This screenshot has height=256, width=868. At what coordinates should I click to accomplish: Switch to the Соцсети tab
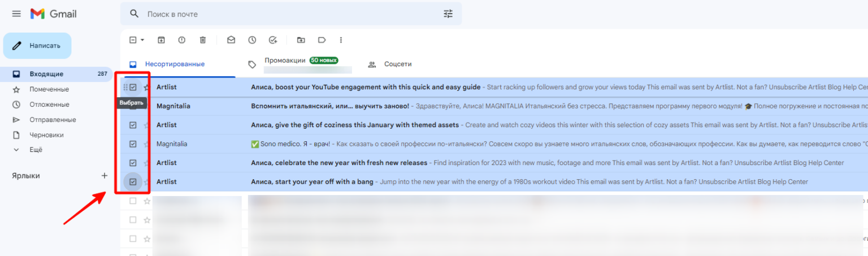pos(398,64)
